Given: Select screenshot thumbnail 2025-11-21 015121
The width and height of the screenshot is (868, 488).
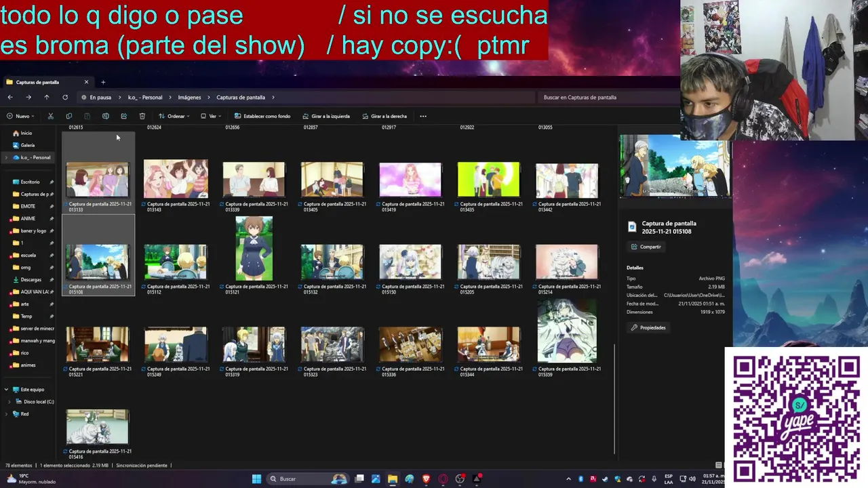Looking at the screenshot, I should click(x=254, y=248).
